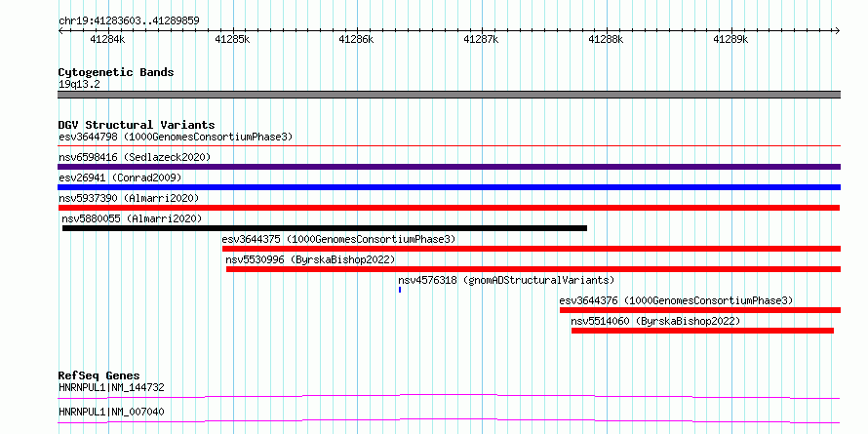The height and width of the screenshot is (434, 868).
Task: Click the 41284k ruler tick label
Action: pyautogui.click(x=108, y=39)
